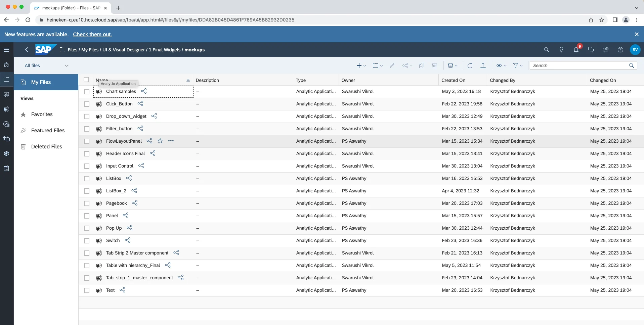Image resolution: width=644 pixels, height=325 pixels.
Task: Open the filter funnel dropdown
Action: coord(518,65)
